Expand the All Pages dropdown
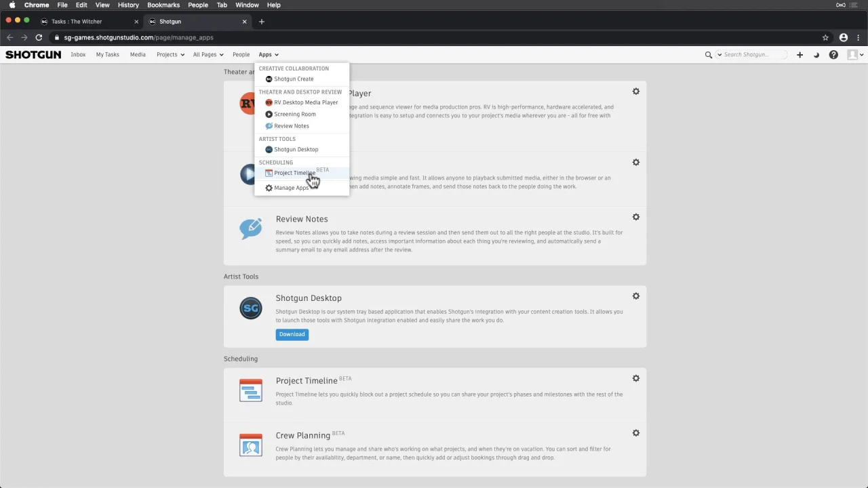868x488 pixels. (208, 55)
